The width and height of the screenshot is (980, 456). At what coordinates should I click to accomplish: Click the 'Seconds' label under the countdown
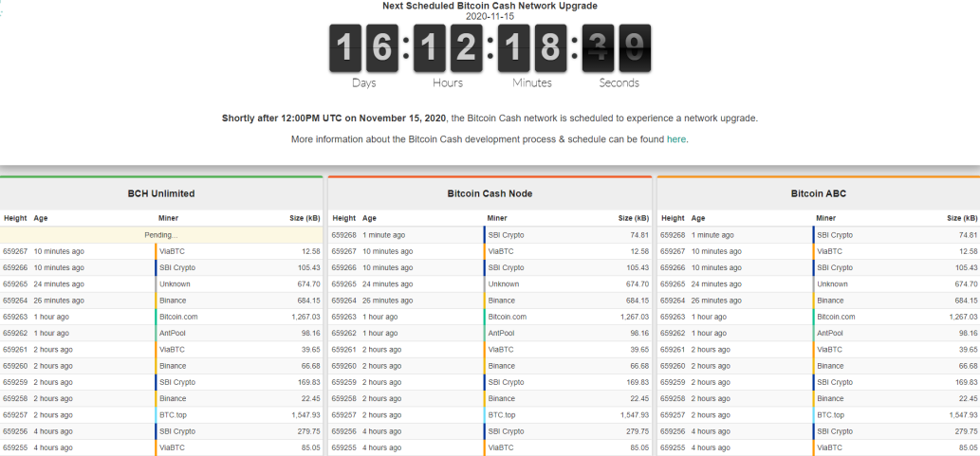click(x=619, y=82)
